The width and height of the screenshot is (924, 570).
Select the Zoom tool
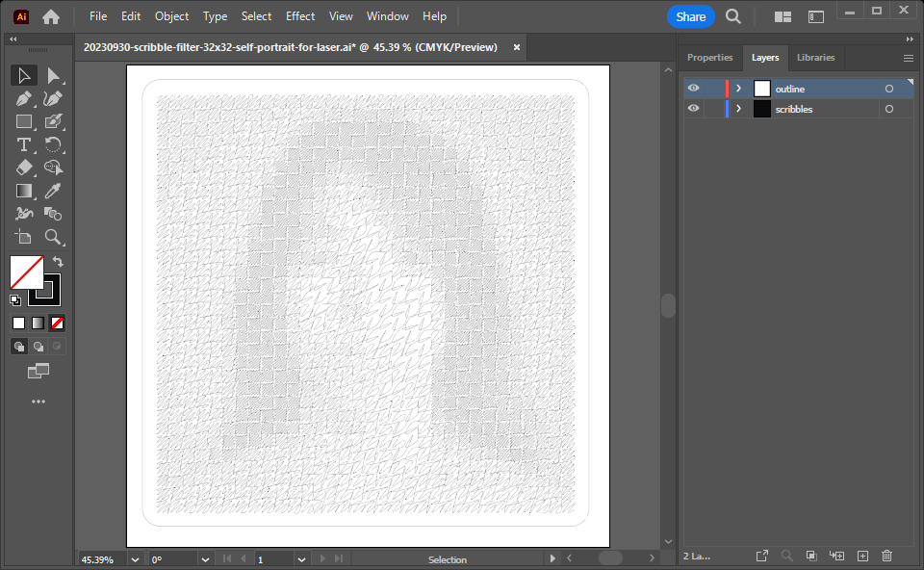click(54, 237)
